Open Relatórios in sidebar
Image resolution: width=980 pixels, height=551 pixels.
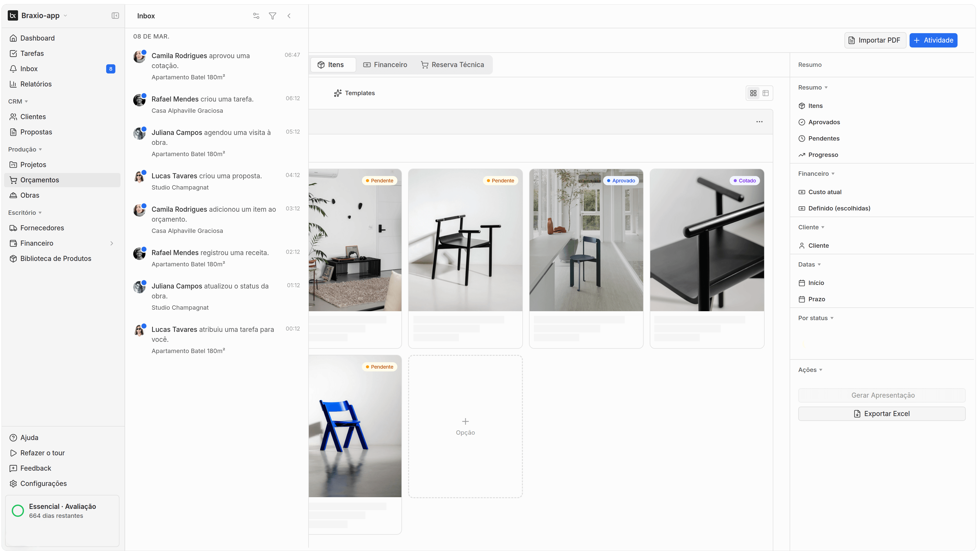(x=62, y=84)
